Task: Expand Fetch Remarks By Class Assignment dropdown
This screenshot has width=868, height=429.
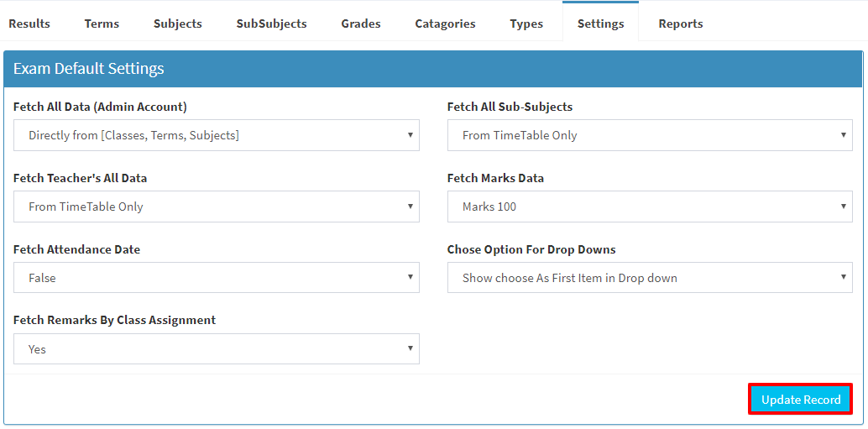Action: click(217, 348)
